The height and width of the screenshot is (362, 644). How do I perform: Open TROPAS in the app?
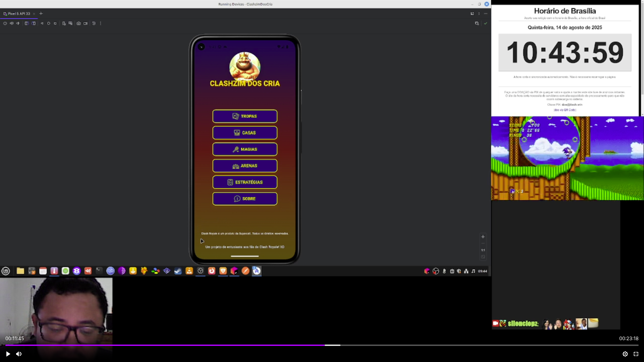(245, 116)
